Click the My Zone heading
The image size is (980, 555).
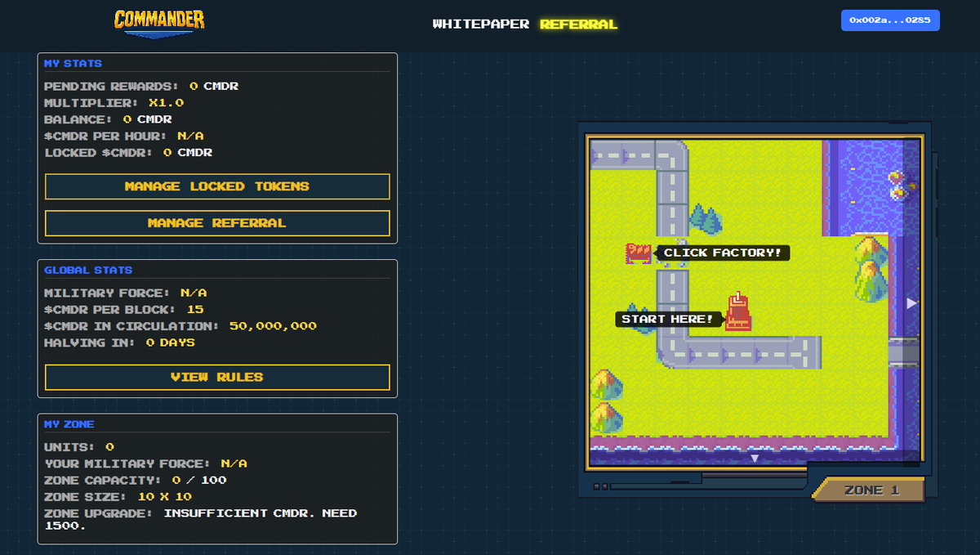click(69, 424)
